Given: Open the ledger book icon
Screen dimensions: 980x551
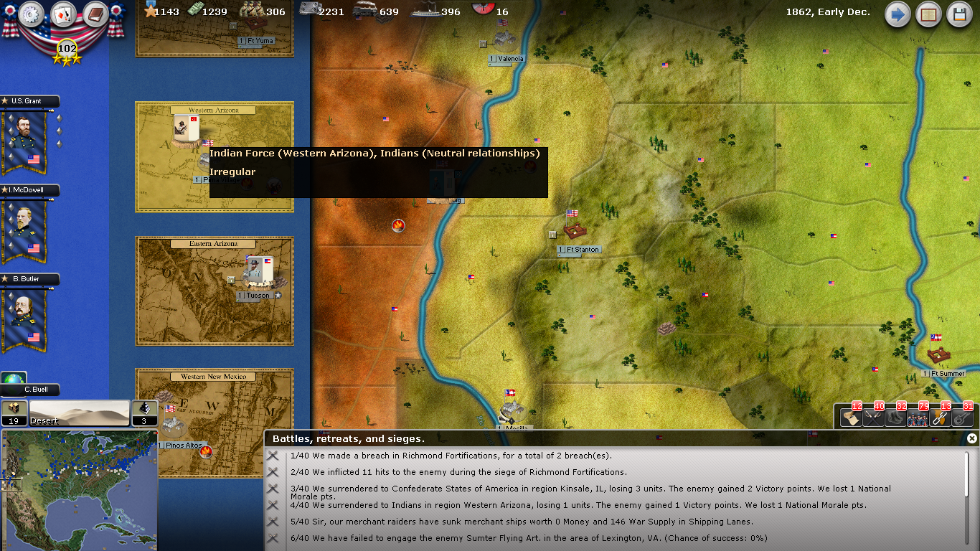Looking at the screenshot, I should [95, 14].
